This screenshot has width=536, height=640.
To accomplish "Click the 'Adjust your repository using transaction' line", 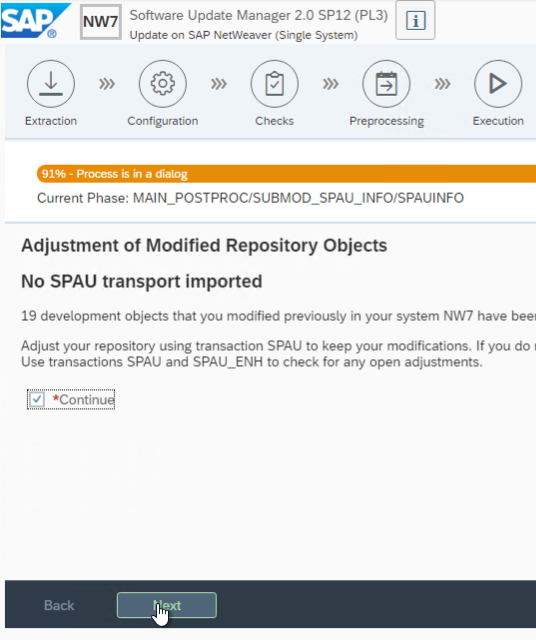I will click(x=276, y=346).
